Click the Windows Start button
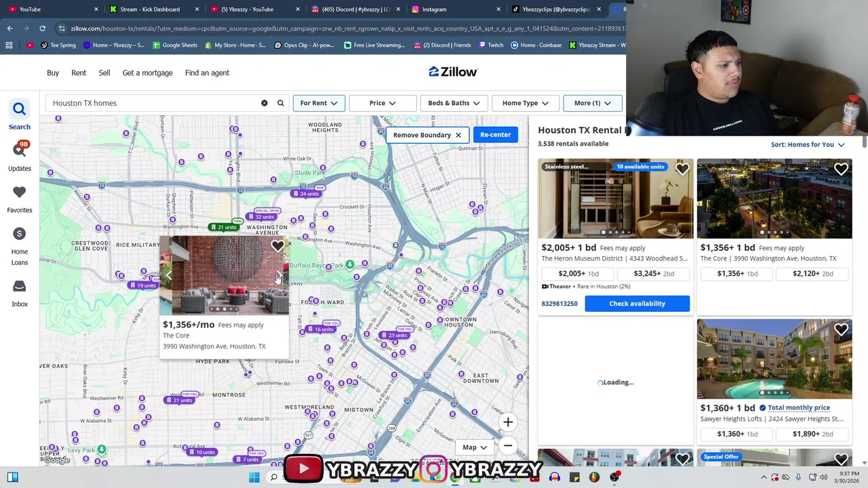This screenshot has height=488, width=868. [x=254, y=477]
